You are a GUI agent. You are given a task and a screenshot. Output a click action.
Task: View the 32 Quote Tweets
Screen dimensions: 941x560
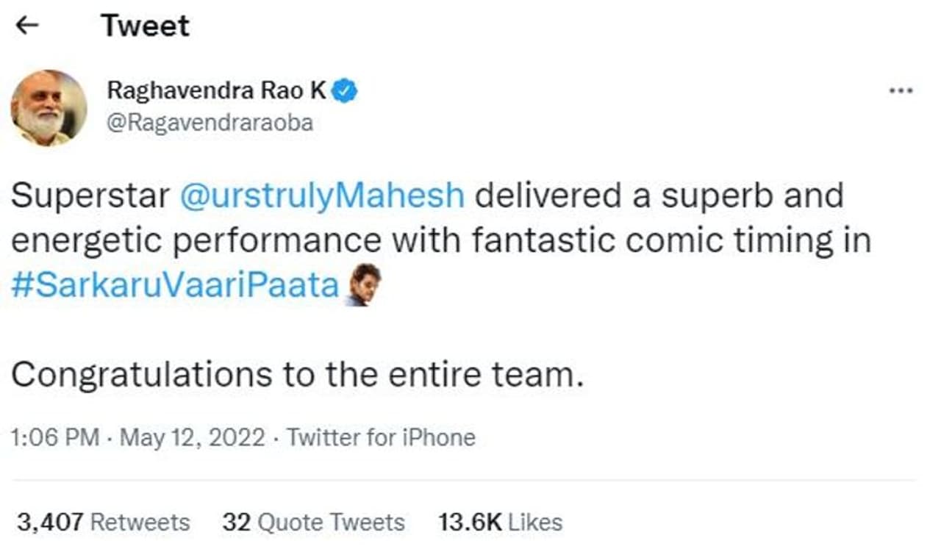313,523
